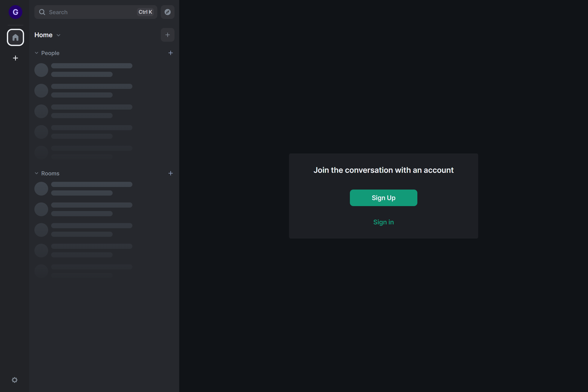
Task: Focus the Search input field
Action: [96, 12]
